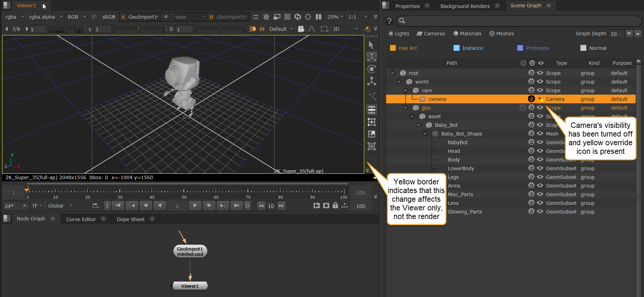Toggle the active power icon for camera
644x297 pixels.
531,99
